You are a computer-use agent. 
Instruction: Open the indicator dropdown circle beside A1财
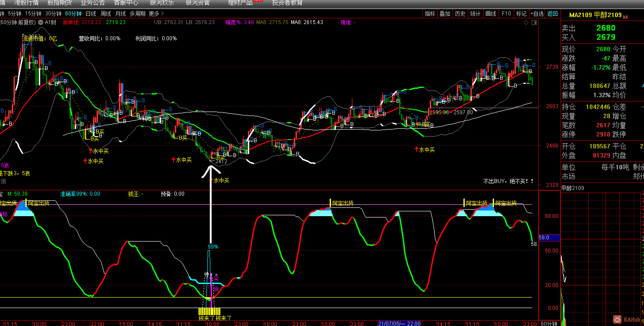tap(41, 22)
